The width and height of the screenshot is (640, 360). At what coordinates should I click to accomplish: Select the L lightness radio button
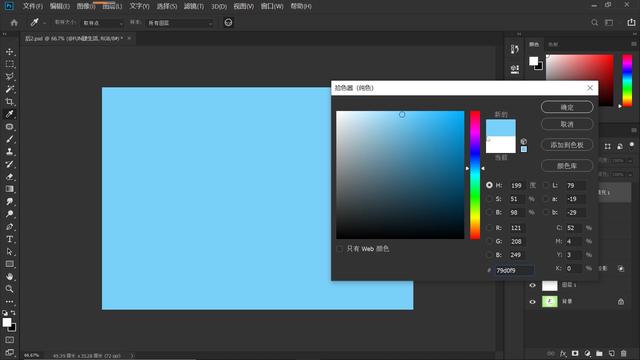pos(546,185)
